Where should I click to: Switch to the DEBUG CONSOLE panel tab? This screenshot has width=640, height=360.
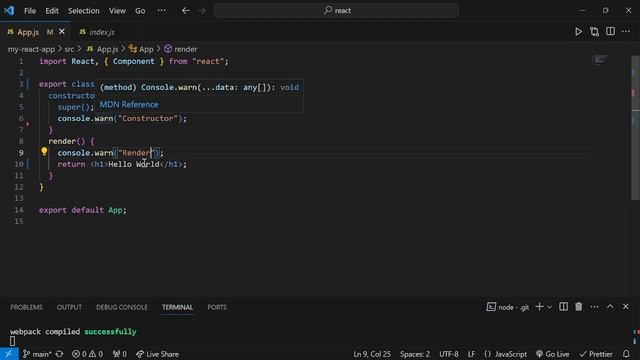click(122, 307)
